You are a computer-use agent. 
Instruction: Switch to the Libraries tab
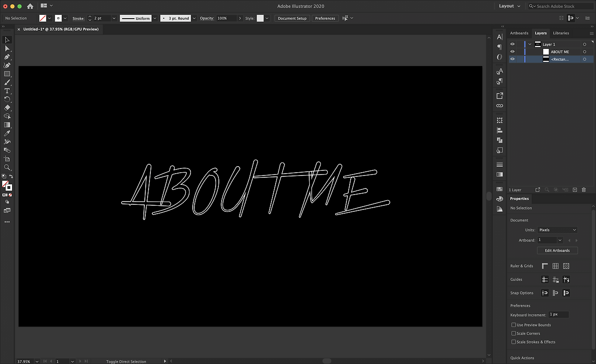[x=561, y=33]
